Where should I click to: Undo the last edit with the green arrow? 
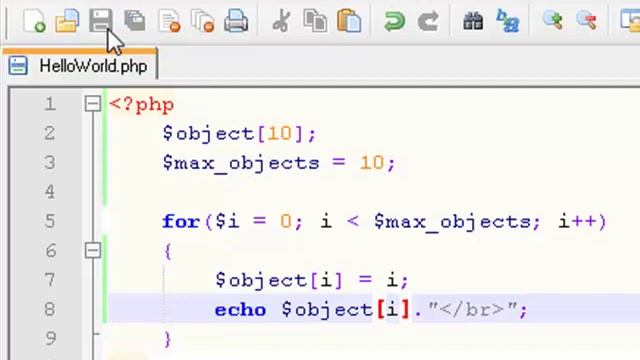tap(394, 21)
